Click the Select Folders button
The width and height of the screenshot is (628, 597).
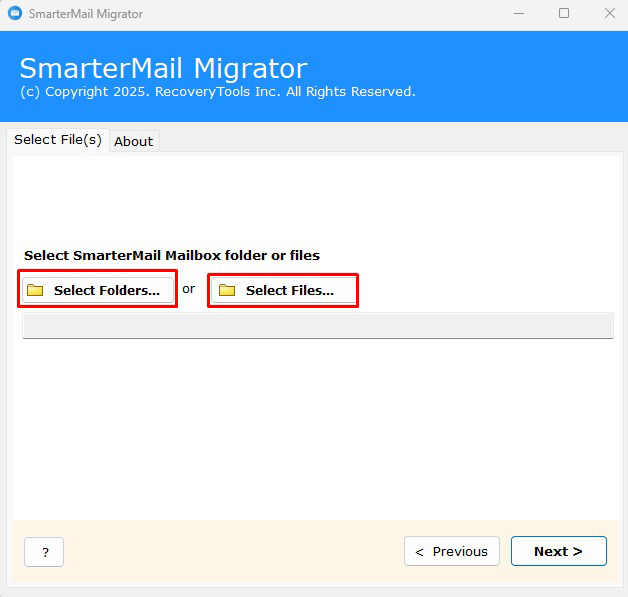98,290
